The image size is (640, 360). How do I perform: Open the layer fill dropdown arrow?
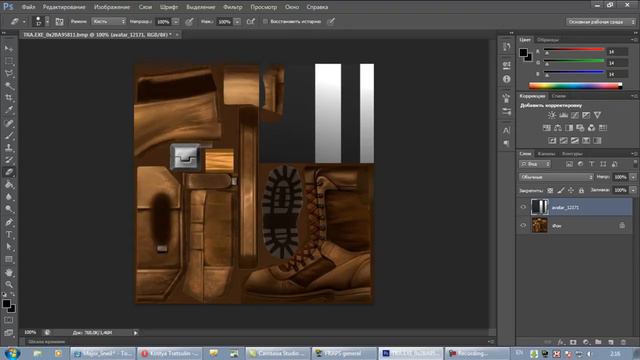pos(633,190)
